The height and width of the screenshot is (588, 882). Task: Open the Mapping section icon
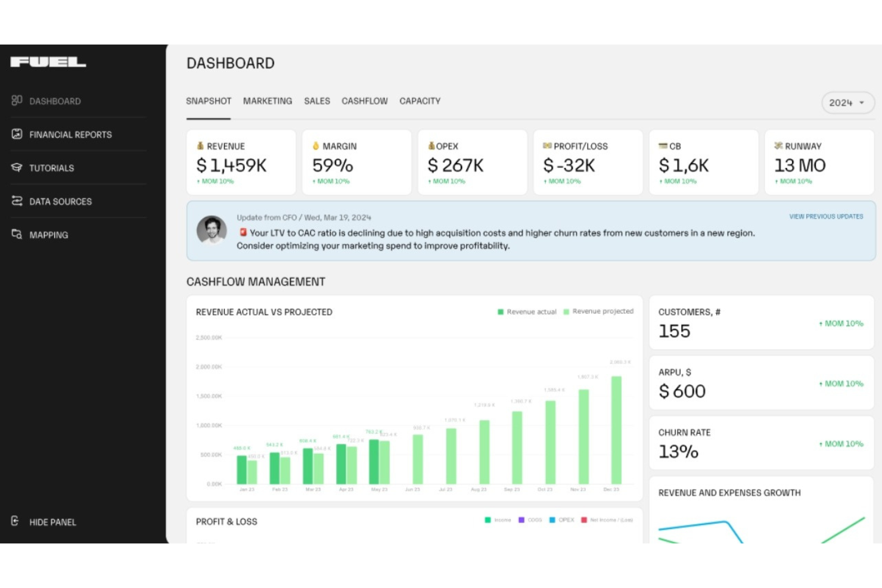16,234
